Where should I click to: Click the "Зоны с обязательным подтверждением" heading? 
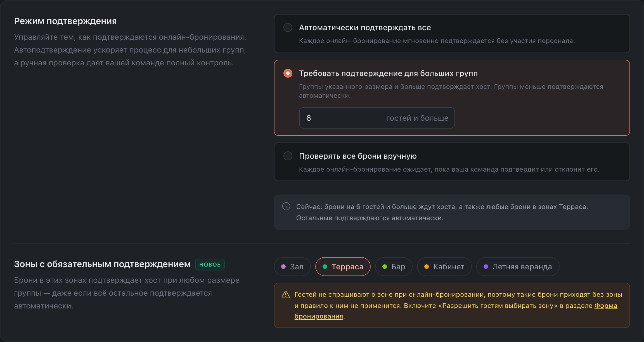pos(102,264)
